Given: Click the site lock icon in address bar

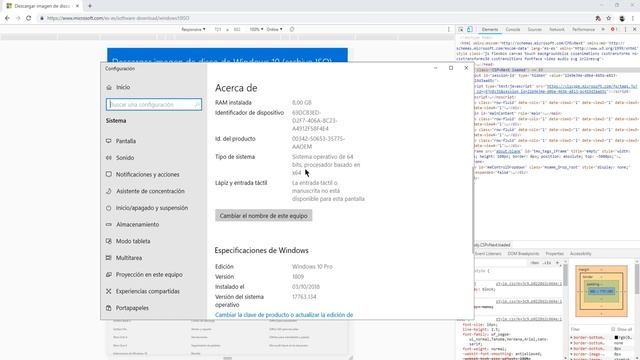Looking at the screenshot, I should click(x=41, y=18).
